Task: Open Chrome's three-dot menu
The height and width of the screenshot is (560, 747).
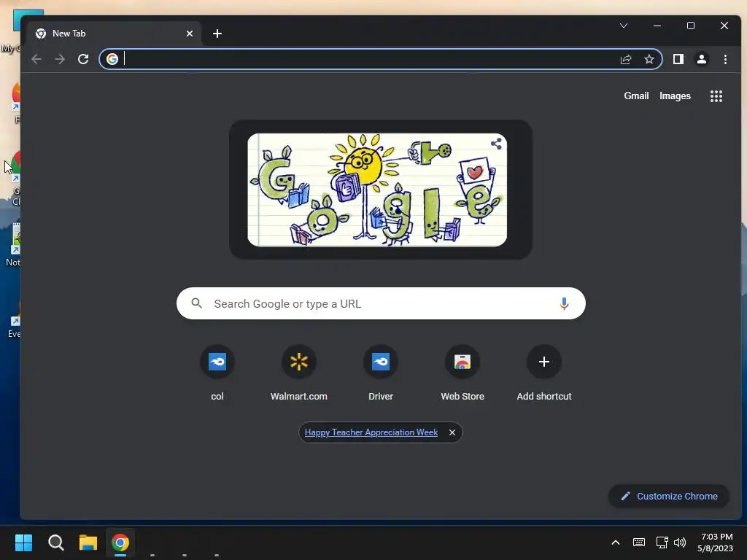Action: click(725, 59)
